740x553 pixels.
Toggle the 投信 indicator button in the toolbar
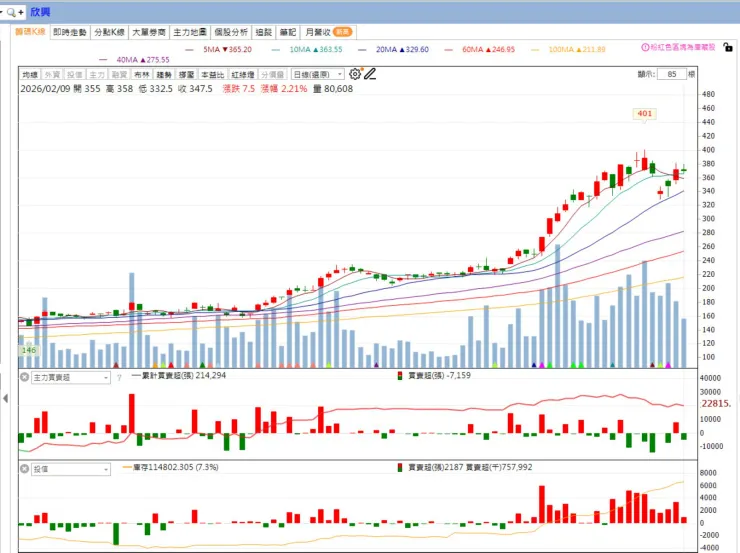click(74, 75)
